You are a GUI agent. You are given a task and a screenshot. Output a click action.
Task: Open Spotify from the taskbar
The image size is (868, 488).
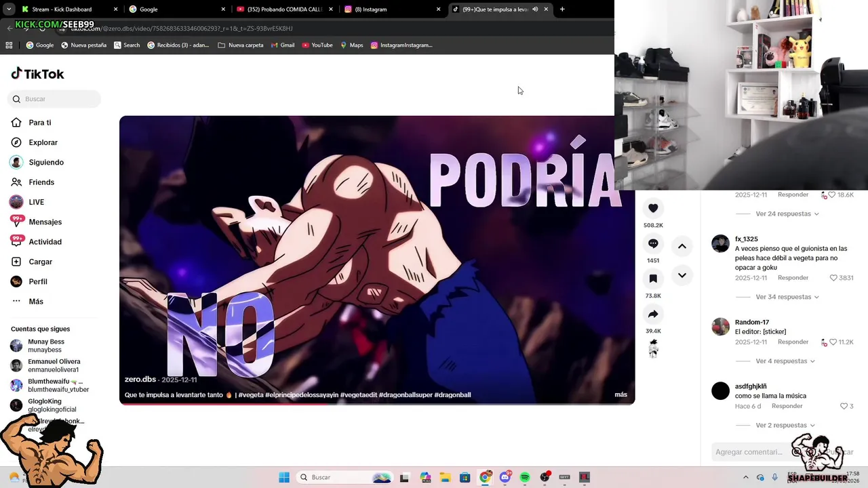525,477
